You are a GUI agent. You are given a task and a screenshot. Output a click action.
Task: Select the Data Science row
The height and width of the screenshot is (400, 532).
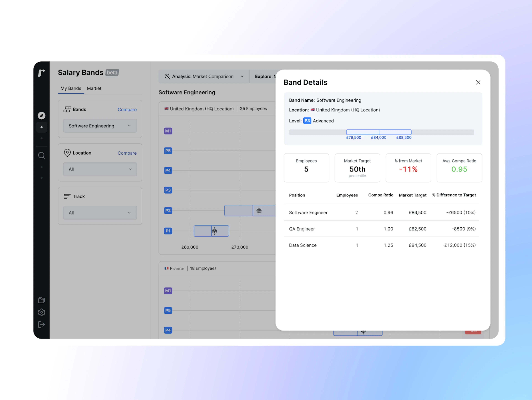point(381,245)
